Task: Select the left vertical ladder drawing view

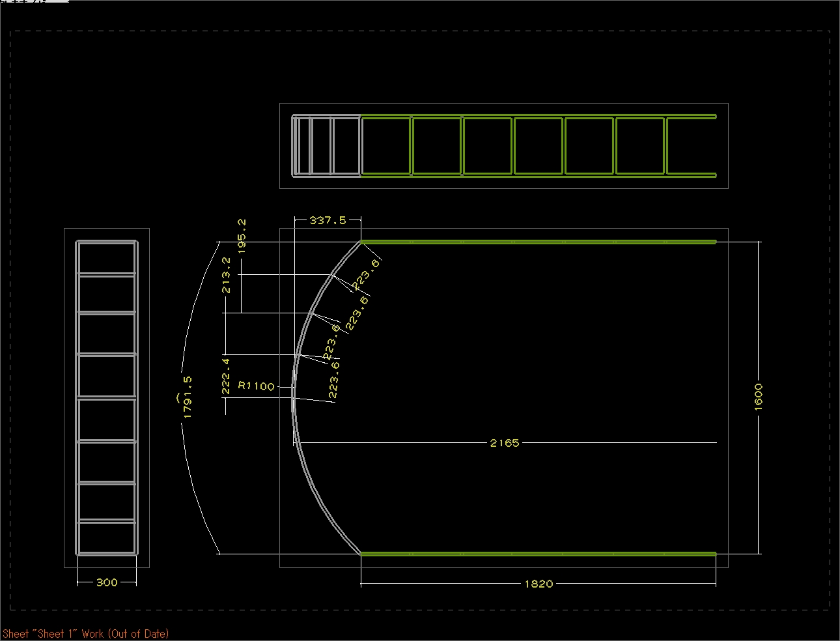Action: (x=107, y=397)
